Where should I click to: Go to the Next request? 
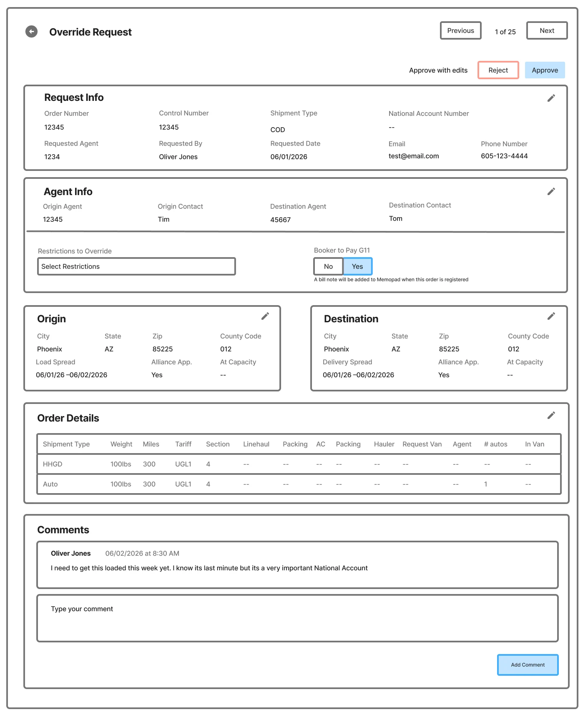(x=547, y=30)
